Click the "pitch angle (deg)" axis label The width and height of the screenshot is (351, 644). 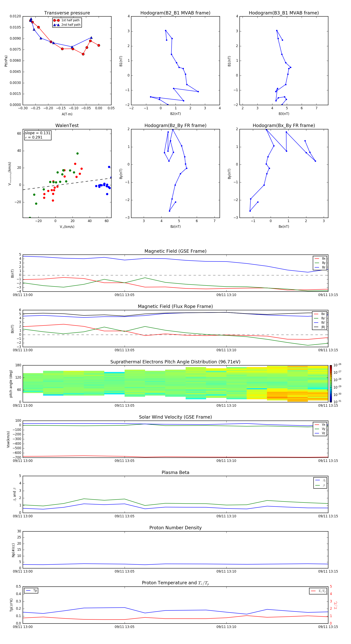pos(11,384)
